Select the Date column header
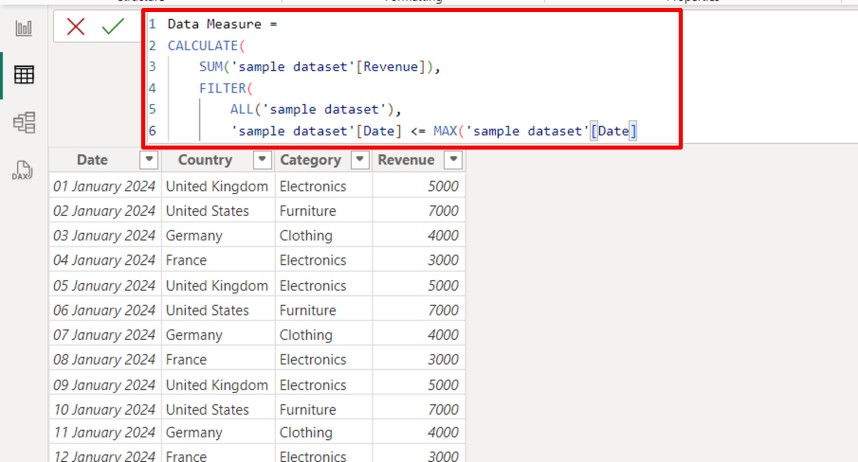The width and height of the screenshot is (858, 462). click(x=92, y=160)
